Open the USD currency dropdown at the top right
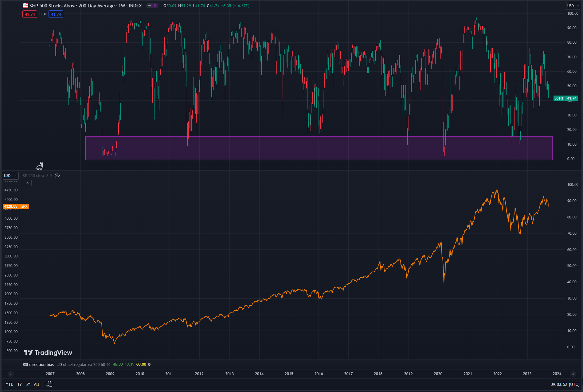Image resolution: width=583 pixels, height=392 pixels. click(x=573, y=6)
